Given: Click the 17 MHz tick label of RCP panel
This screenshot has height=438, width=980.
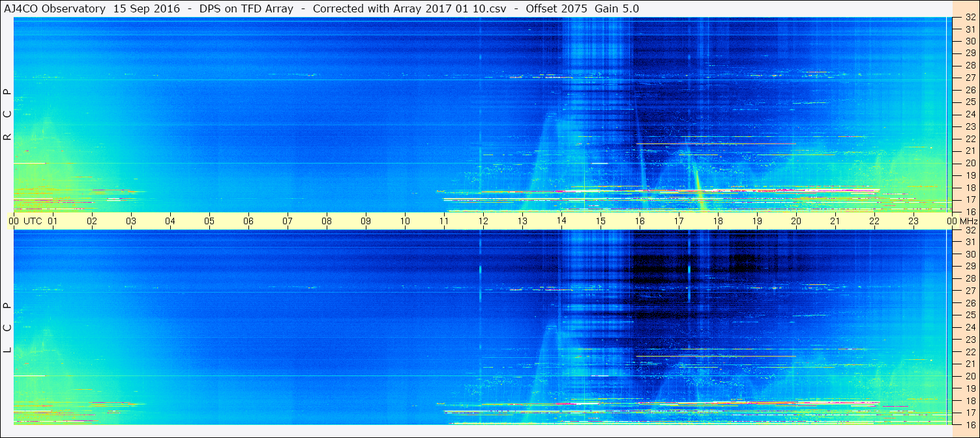Looking at the screenshot, I should coord(970,199).
